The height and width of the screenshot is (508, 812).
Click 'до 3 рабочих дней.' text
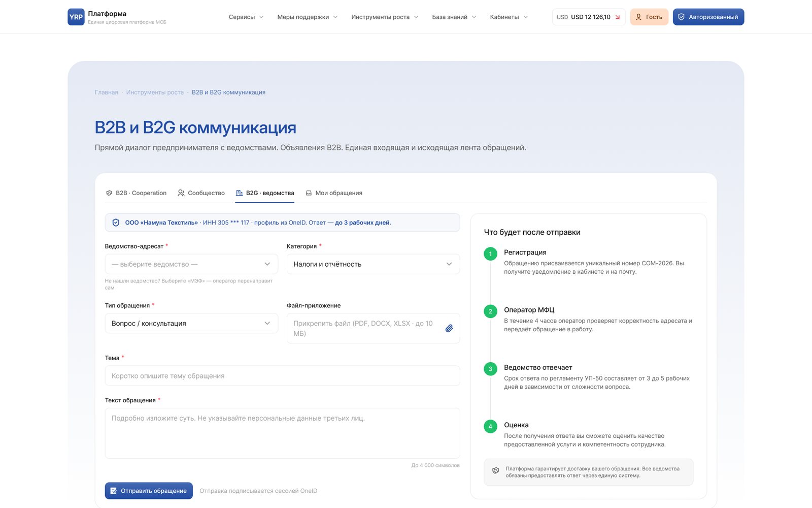pos(363,223)
